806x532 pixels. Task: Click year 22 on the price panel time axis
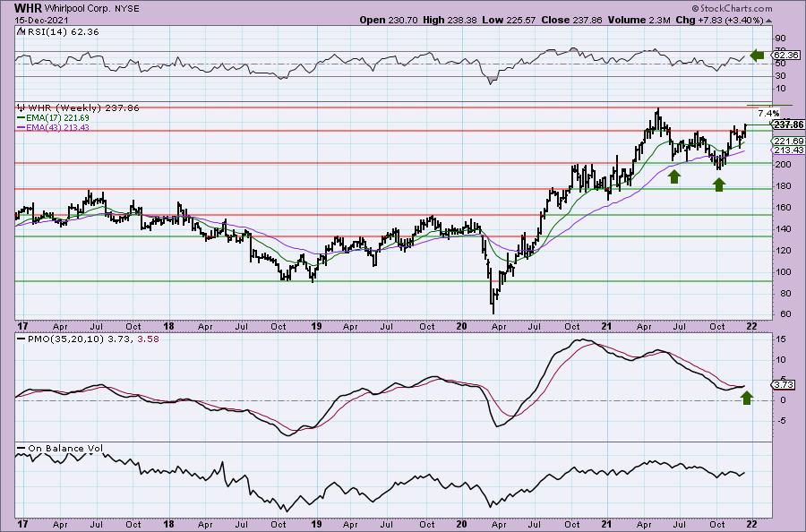pyautogui.click(x=751, y=326)
